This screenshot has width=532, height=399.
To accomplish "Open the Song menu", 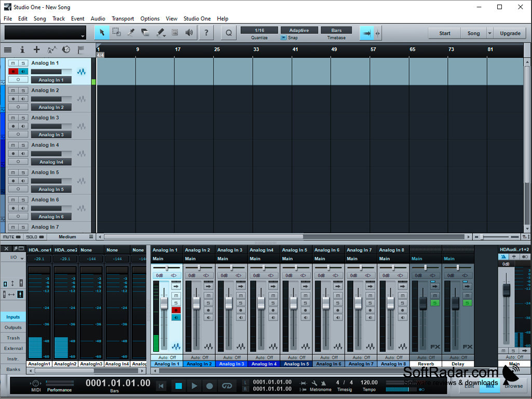I will pos(39,19).
